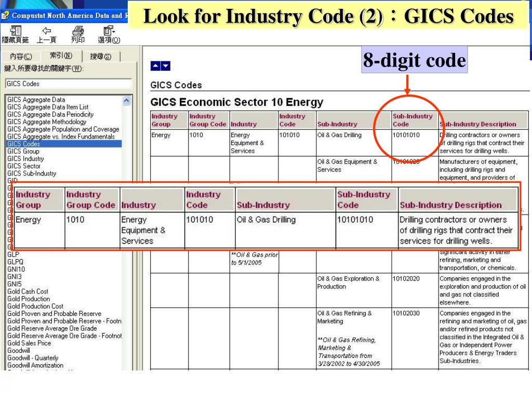Select Gold Production index entry
Viewport: 532px width, 399px height.
(x=29, y=299)
